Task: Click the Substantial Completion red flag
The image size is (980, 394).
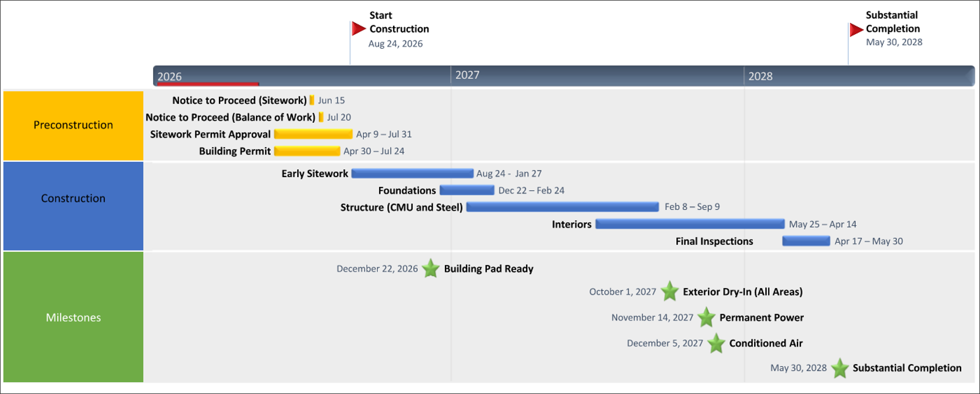Action: pyautogui.click(x=856, y=29)
